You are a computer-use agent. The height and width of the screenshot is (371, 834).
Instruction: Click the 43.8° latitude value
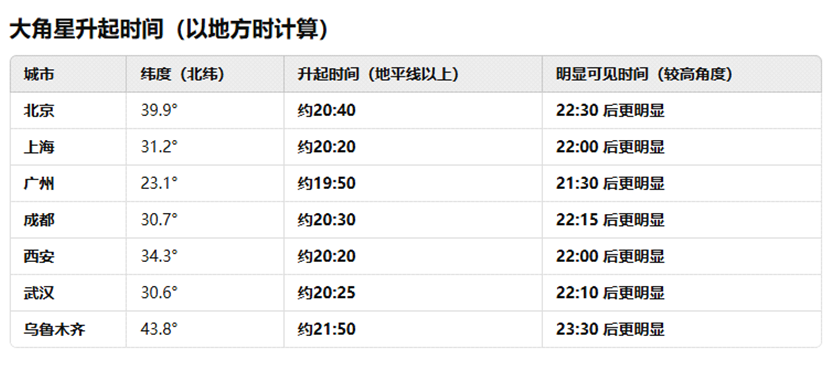159,330
